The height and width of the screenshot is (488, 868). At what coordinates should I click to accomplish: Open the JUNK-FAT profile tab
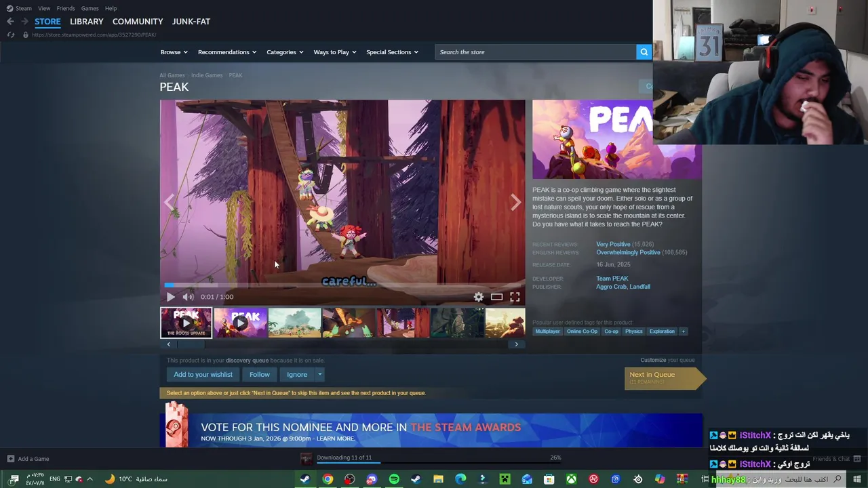(191, 22)
